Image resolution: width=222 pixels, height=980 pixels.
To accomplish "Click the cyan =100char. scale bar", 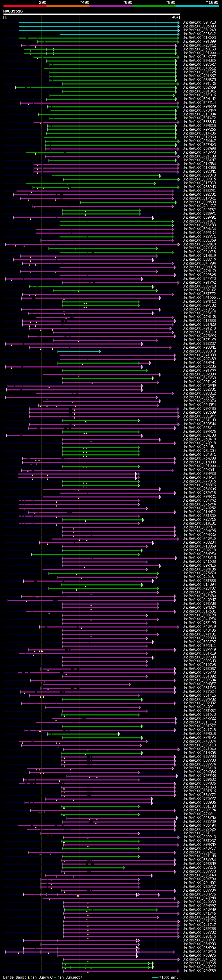I will tap(155, 977).
